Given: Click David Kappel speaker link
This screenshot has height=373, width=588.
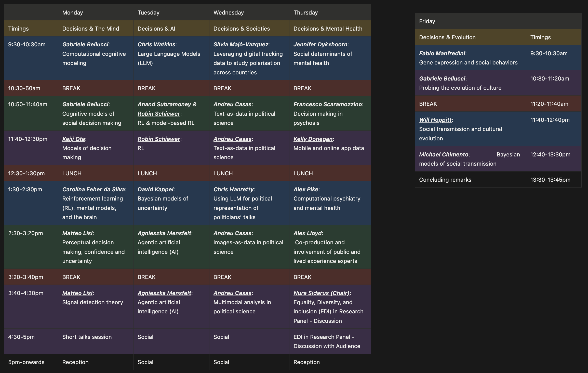Looking at the screenshot, I should pos(155,189).
